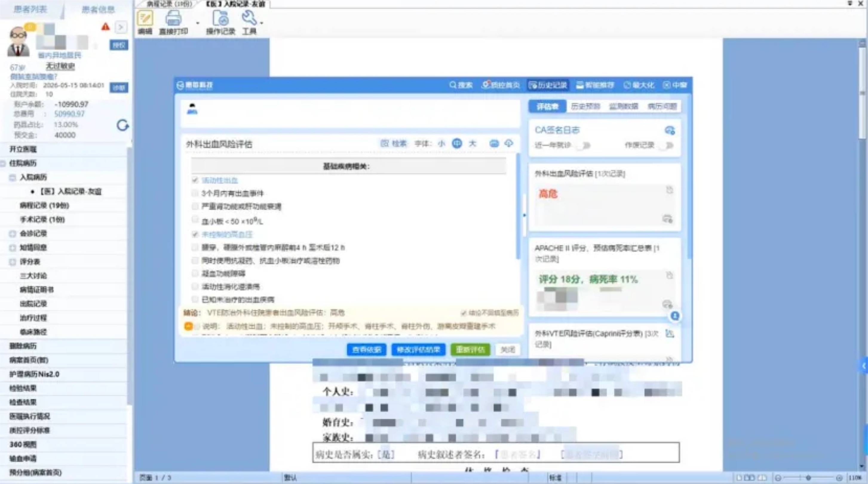
Task: Click 最大化 in the dialog header
Action: tap(639, 85)
